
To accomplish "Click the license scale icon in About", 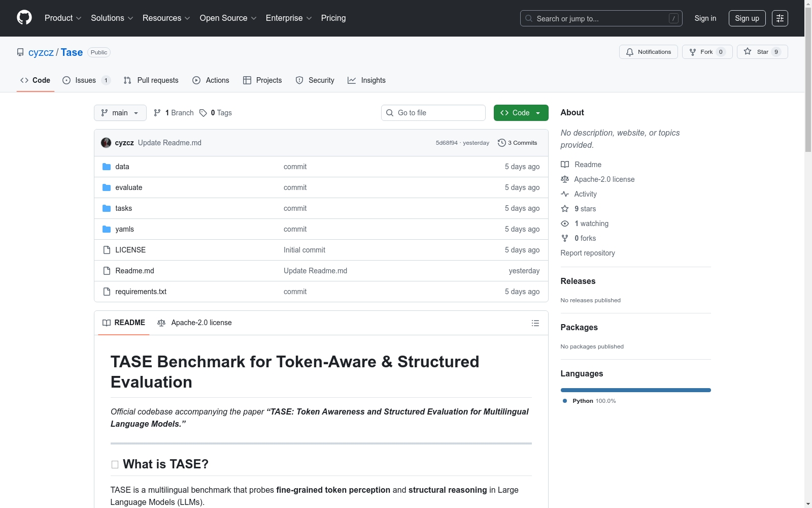I will pyautogui.click(x=565, y=179).
